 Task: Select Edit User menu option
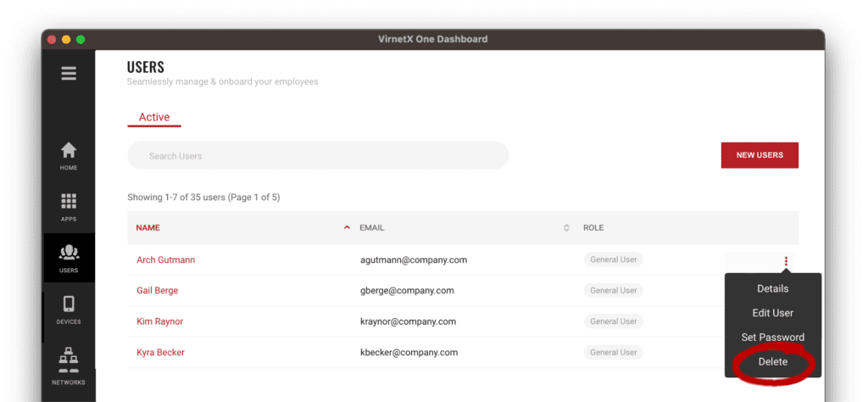(x=772, y=313)
